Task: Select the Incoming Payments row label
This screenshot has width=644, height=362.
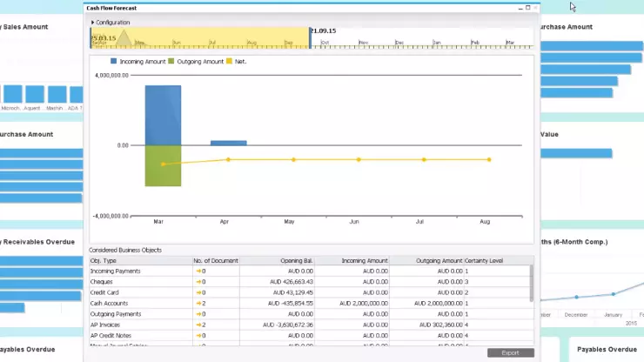Action: coord(116,271)
